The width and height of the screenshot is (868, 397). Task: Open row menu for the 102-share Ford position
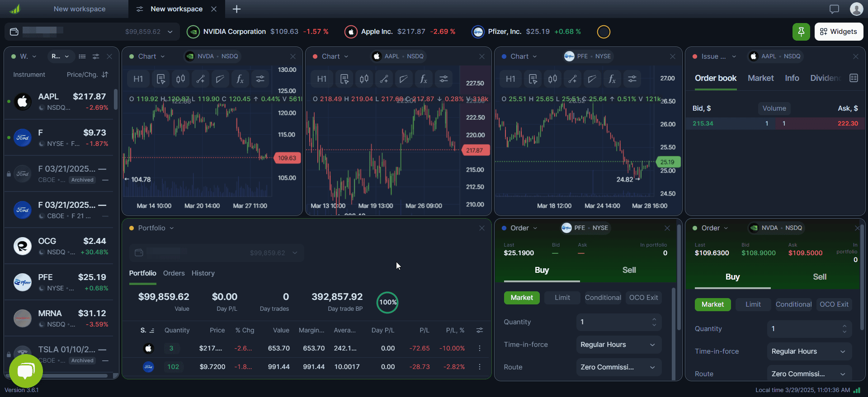480,367
